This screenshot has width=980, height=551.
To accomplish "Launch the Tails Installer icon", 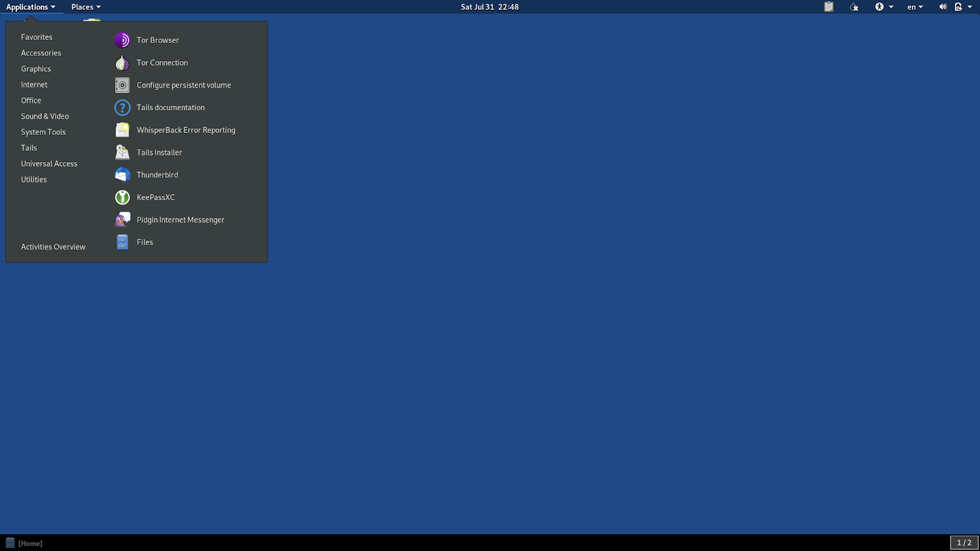I will pyautogui.click(x=123, y=152).
